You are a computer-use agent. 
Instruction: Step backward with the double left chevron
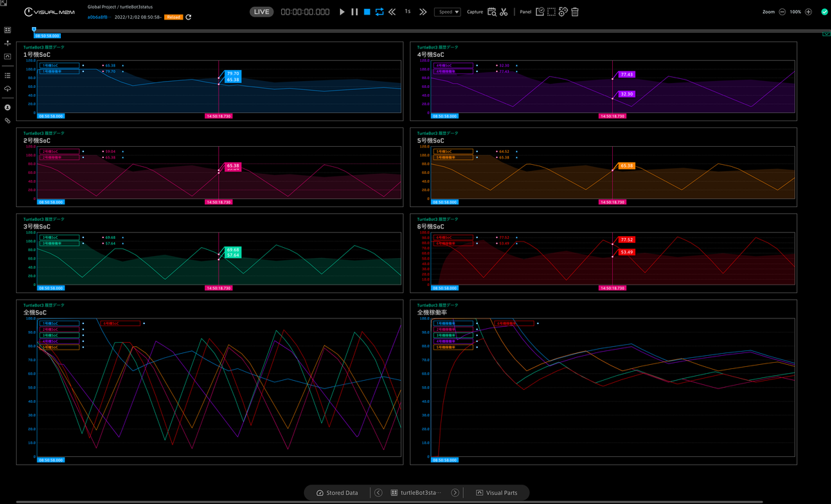[x=393, y=12]
